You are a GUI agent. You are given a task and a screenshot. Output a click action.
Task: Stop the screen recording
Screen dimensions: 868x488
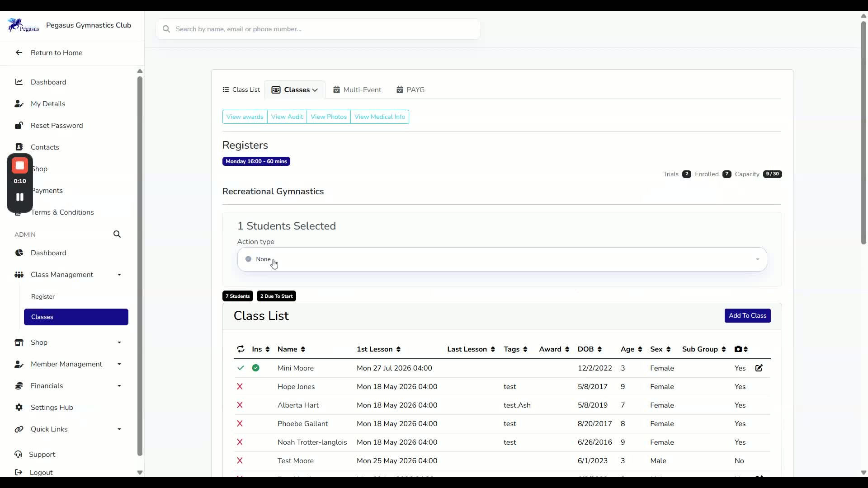(x=20, y=165)
